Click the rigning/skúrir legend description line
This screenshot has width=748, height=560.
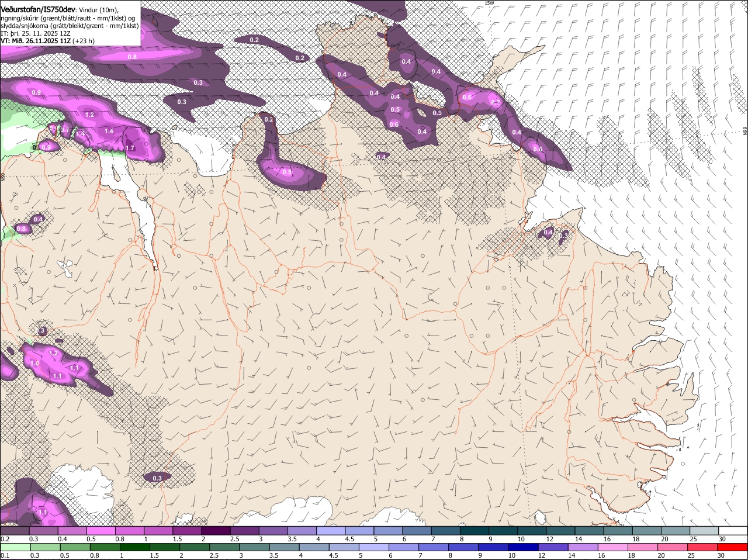(x=68, y=18)
